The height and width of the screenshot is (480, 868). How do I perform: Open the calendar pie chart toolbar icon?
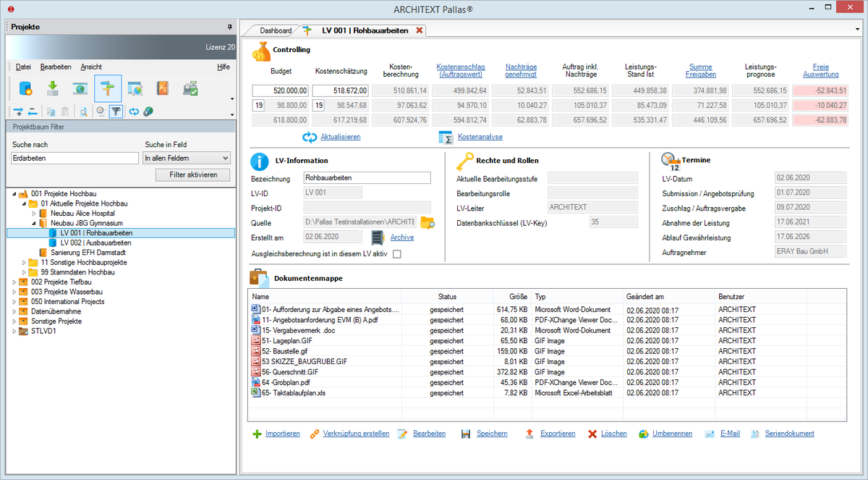pyautogui.click(x=135, y=88)
